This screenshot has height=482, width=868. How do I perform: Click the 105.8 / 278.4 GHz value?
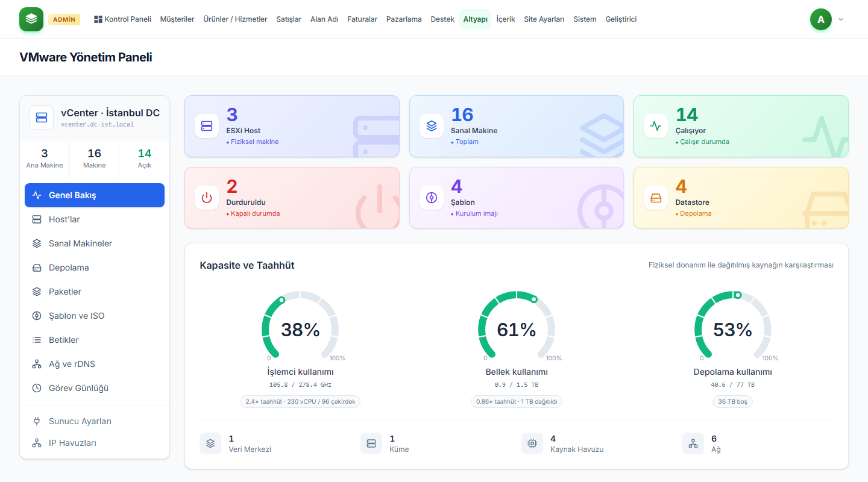300,384
